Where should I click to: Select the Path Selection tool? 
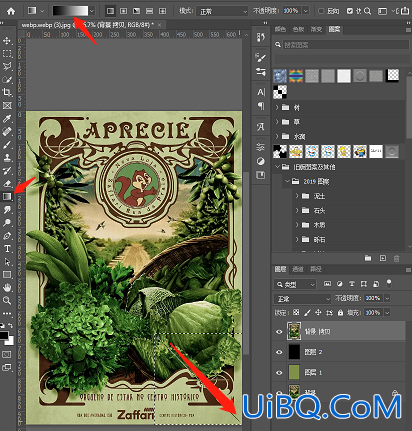click(x=7, y=262)
